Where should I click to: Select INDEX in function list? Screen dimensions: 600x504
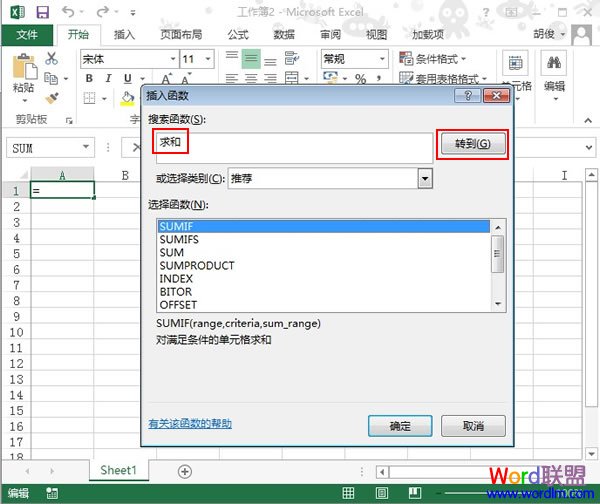(323, 279)
